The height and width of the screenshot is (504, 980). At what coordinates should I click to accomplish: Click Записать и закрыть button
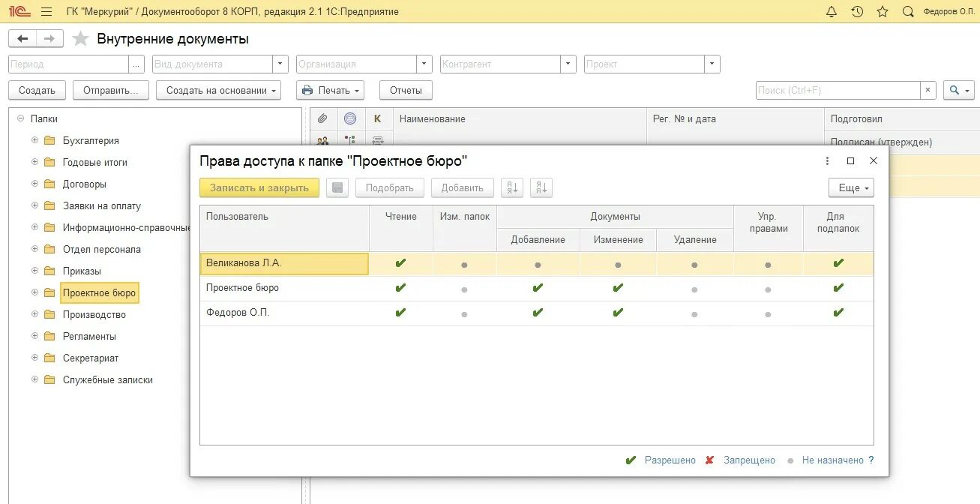(x=259, y=187)
